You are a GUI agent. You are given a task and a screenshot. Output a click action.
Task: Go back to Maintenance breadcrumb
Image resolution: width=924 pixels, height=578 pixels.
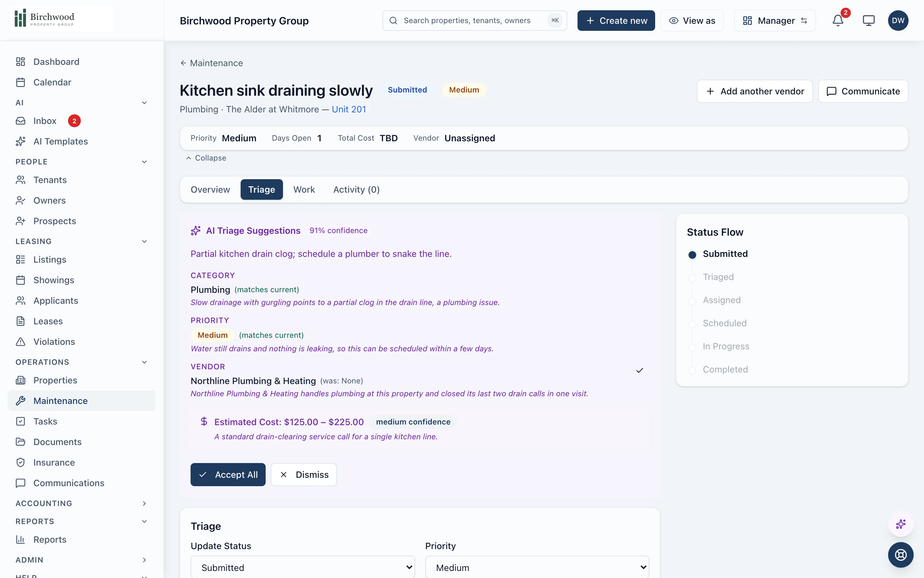click(x=211, y=63)
